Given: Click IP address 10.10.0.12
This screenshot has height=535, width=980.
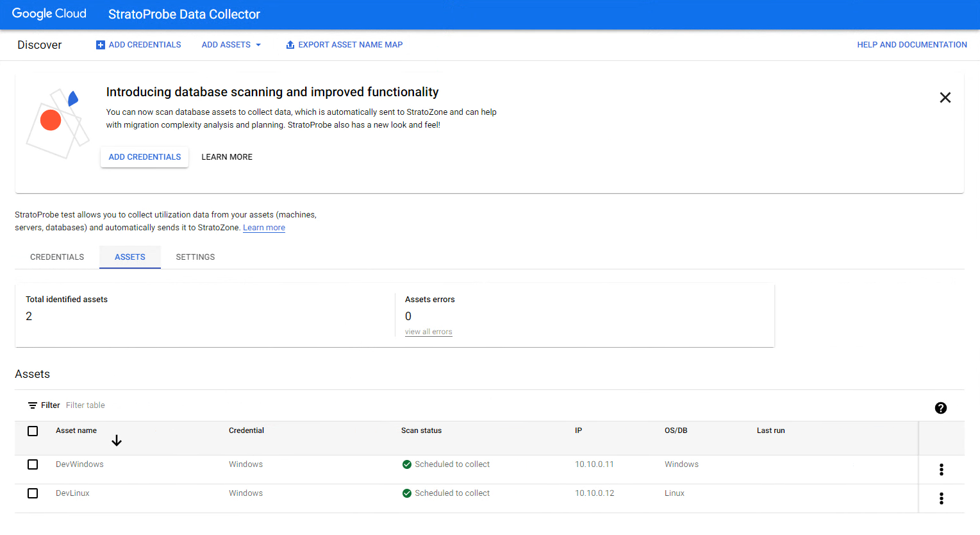Looking at the screenshot, I should [x=594, y=493].
